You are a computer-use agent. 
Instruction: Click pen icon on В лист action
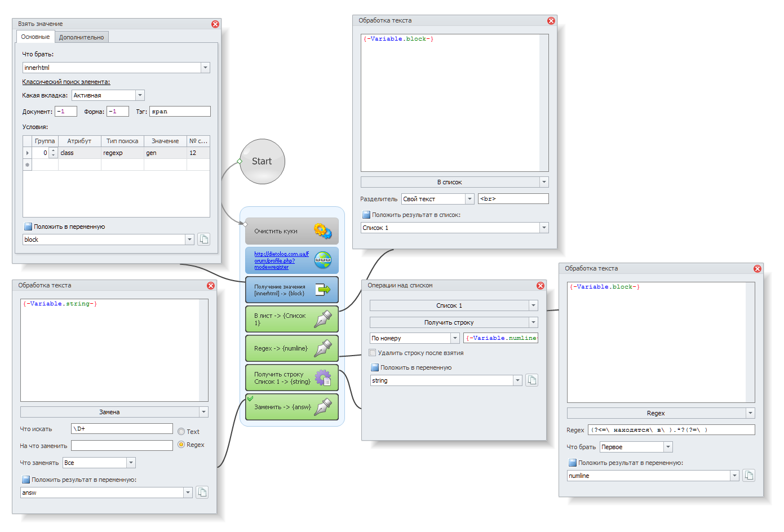tap(323, 319)
